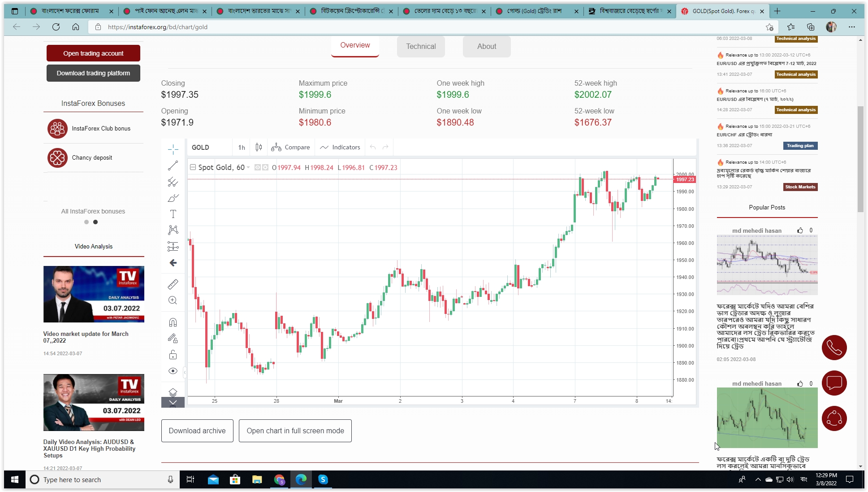This screenshot has height=492, width=868.
Task: Open Skype from Windows taskbar
Action: pos(323,479)
